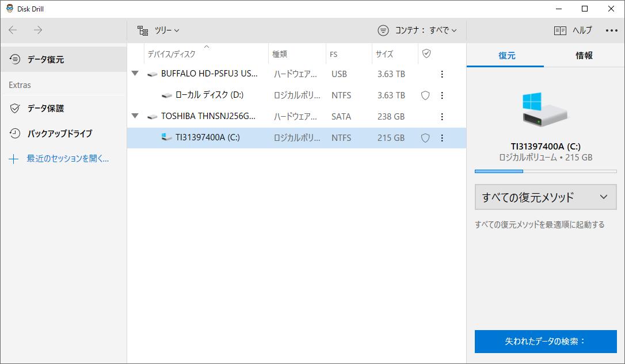Select the BUFFALO HD-PSFU3 US... row
The height and width of the screenshot is (364, 625).
point(296,74)
